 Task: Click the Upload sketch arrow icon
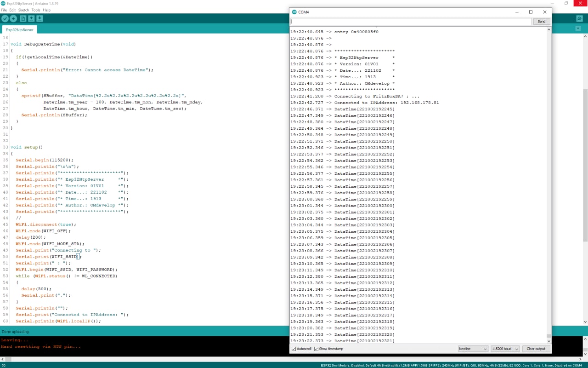pos(13,18)
